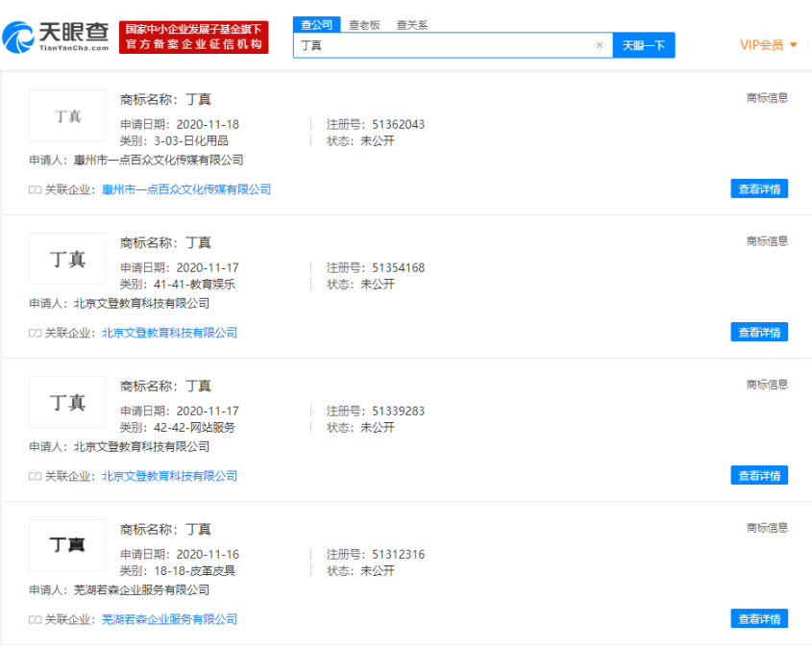The height and width of the screenshot is (650, 812).
Task: Click 商标信息 label on the 51362043 entry
Action: click(x=767, y=98)
